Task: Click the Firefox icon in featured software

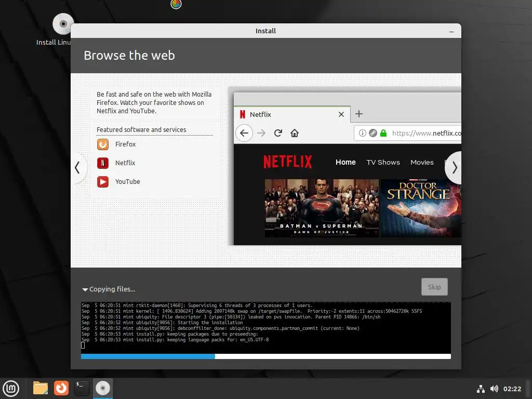Action: click(x=103, y=144)
